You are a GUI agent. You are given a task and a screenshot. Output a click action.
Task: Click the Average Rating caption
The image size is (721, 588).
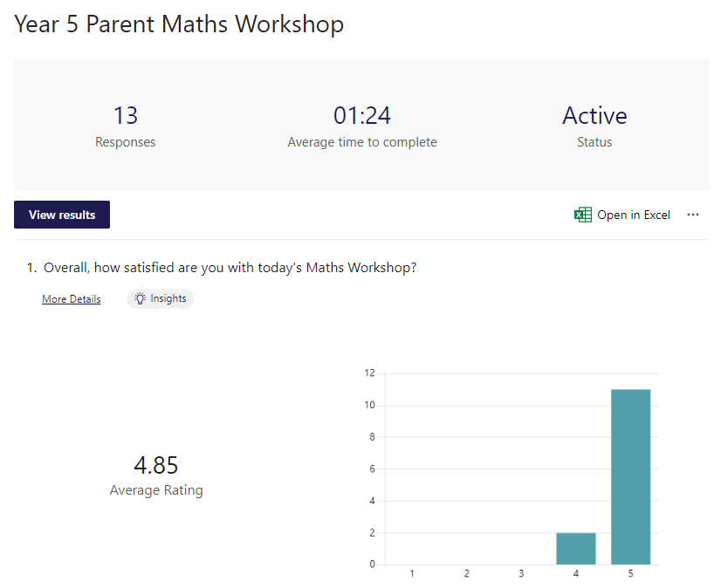point(156,490)
